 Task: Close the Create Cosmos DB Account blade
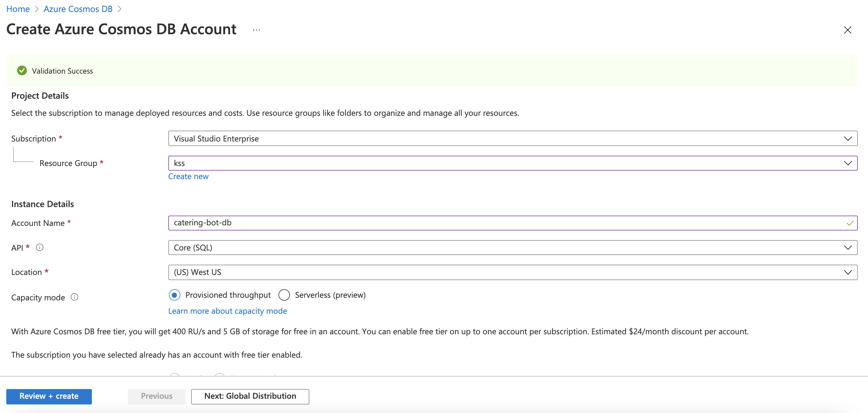(x=847, y=30)
